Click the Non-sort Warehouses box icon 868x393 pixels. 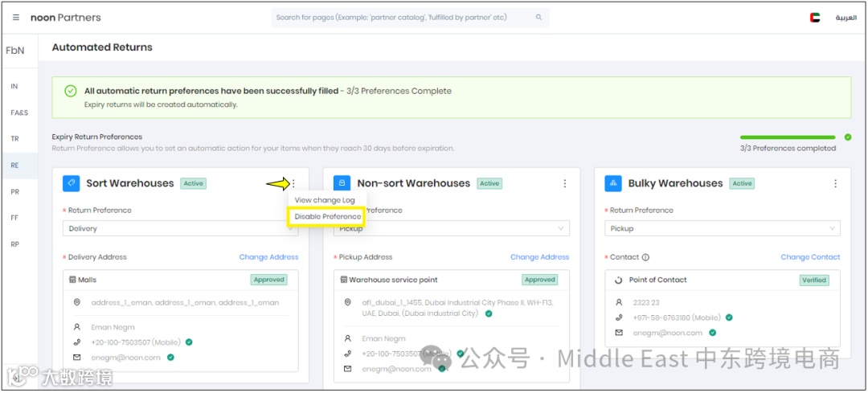pos(342,183)
